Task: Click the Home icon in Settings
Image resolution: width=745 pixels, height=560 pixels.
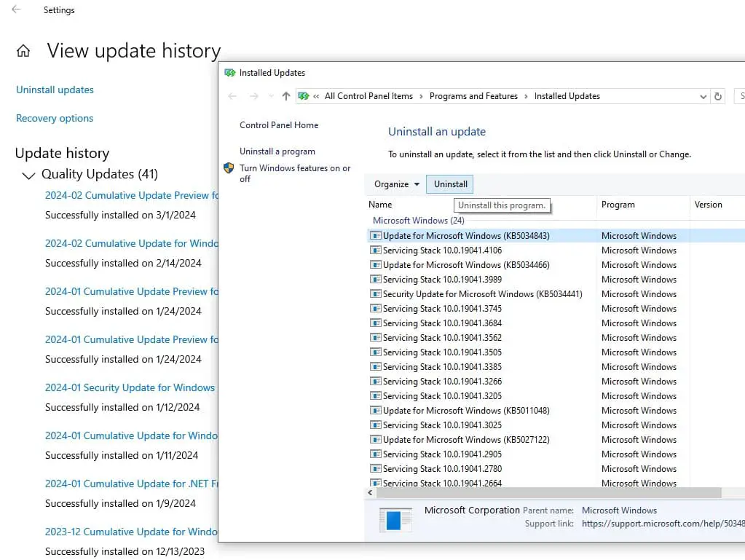Action: point(23,51)
